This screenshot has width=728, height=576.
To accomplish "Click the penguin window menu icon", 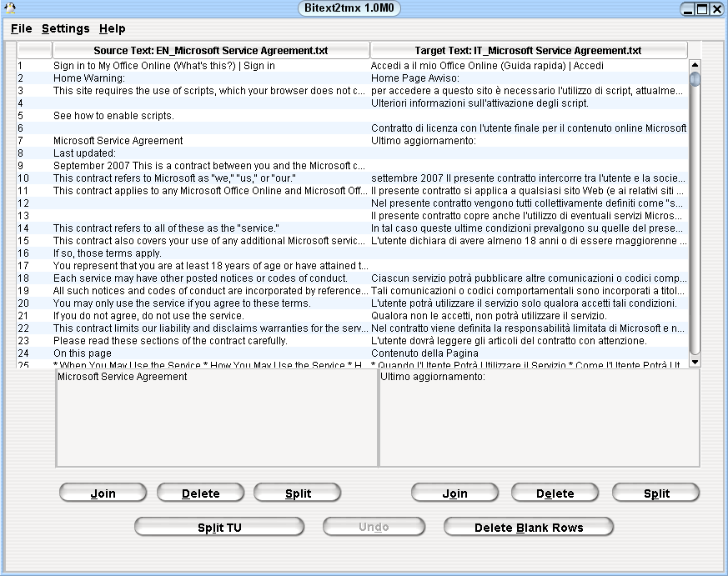I will point(10,8).
